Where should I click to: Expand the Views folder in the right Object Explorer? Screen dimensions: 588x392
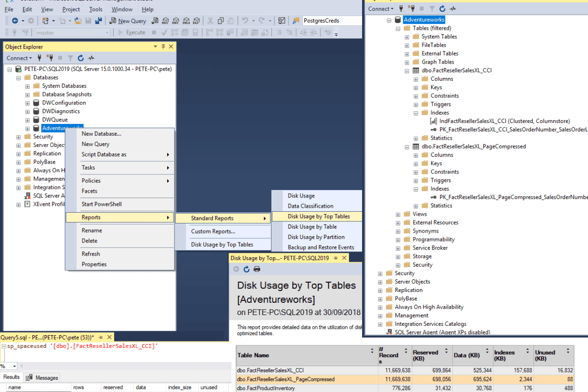tap(398, 214)
